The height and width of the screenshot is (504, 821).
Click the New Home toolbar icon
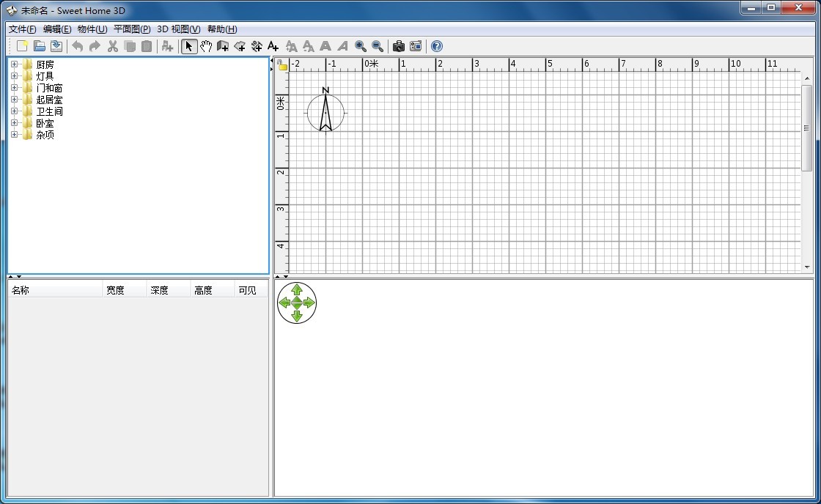click(x=23, y=46)
